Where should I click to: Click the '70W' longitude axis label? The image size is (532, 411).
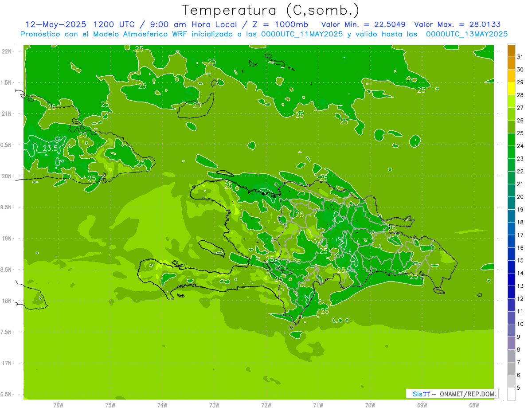click(370, 405)
